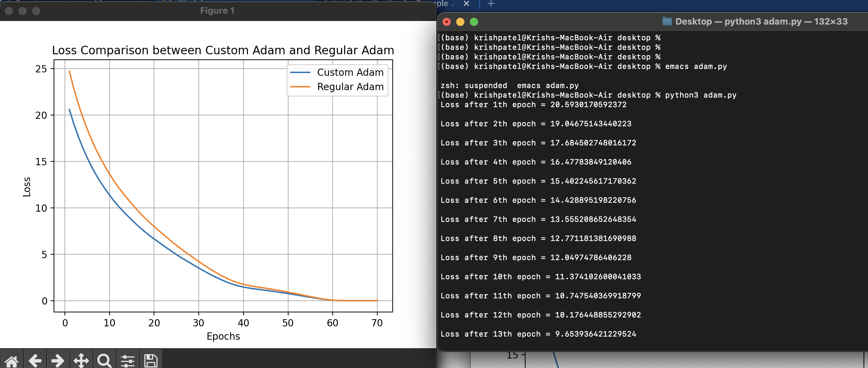Save the figure with floppy icon
Image resolution: width=868 pixels, height=368 pixels.
(x=151, y=360)
